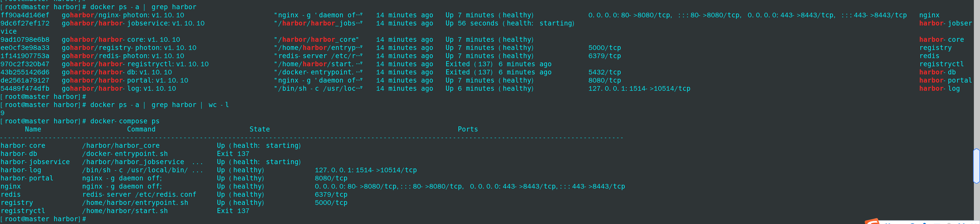
Task: Click command '/home/harbor/start.sh'
Action: point(125,211)
